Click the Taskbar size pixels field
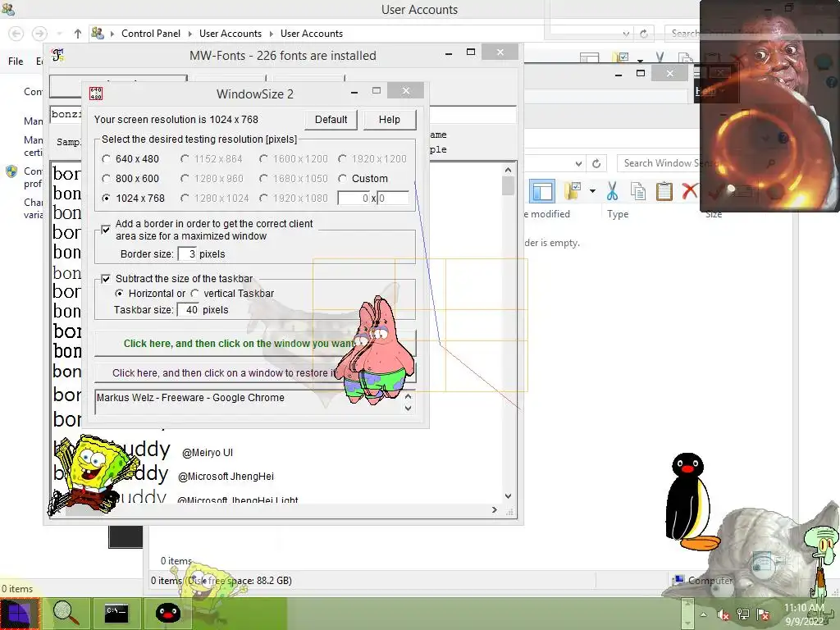The image size is (840, 630). click(188, 309)
